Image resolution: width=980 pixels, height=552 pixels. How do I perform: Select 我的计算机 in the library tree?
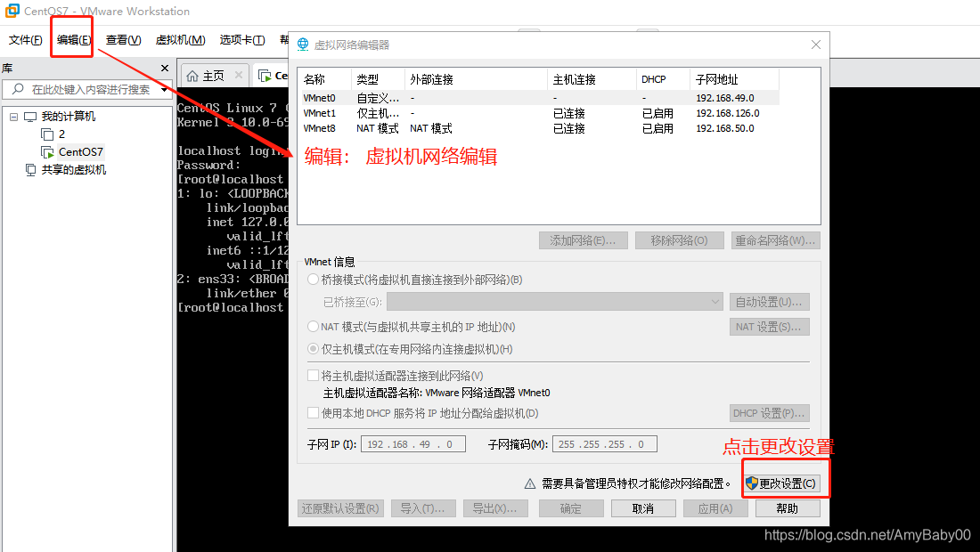tap(68, 117)
